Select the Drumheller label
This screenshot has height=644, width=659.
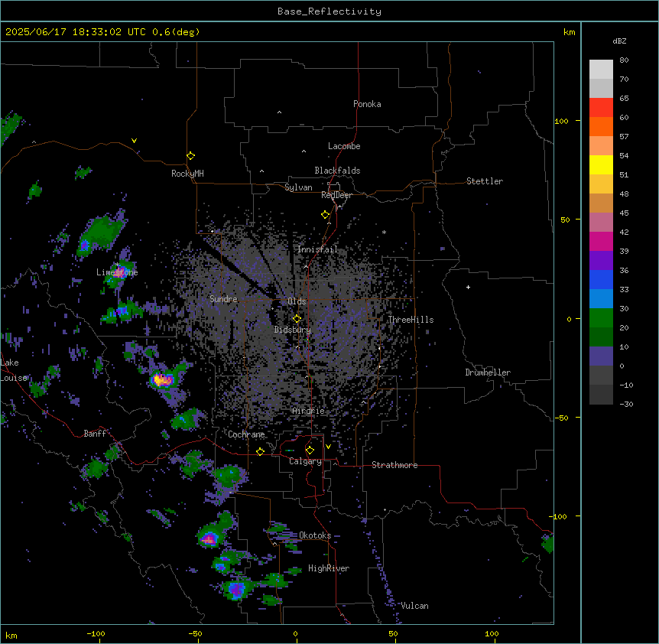[x=488, y=372]
